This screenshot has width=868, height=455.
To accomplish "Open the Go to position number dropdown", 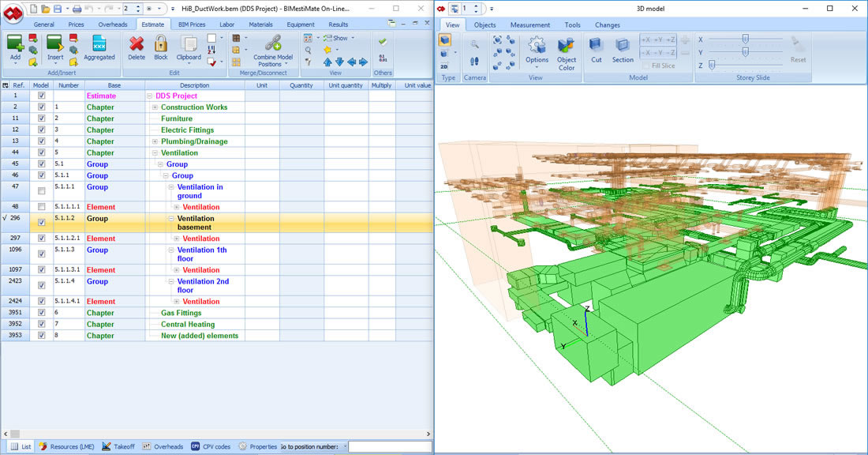I will coord(345,446).
